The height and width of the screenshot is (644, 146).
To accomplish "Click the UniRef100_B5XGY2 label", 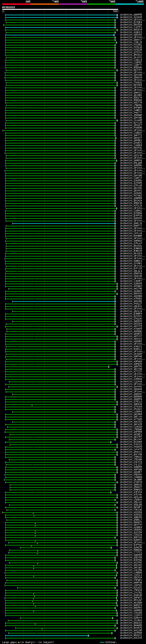I will point(131,636).
